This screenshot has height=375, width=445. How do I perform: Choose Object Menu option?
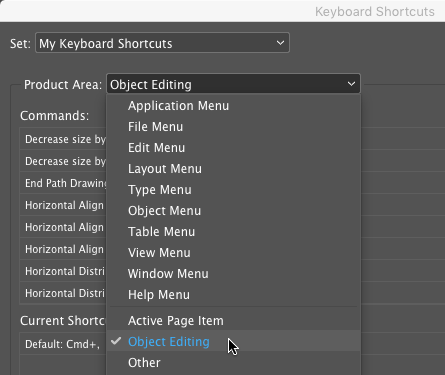pyautogui.click(x=233, y=211)
